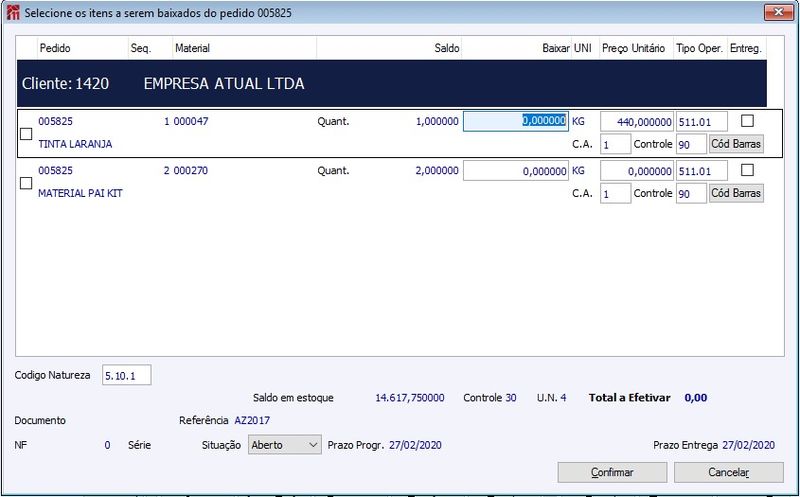The height and width of the screenshot is (497, 800).
Task: Cancel the item selection dialog
Action: (x=728, y=472)
